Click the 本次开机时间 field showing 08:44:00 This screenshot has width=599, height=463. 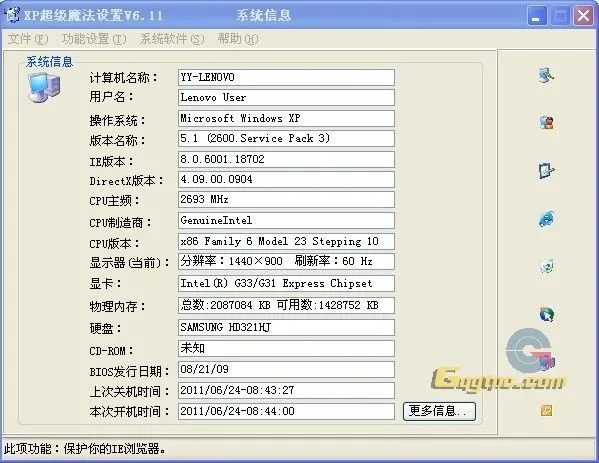pyautogui.click(x=286, y=411)
